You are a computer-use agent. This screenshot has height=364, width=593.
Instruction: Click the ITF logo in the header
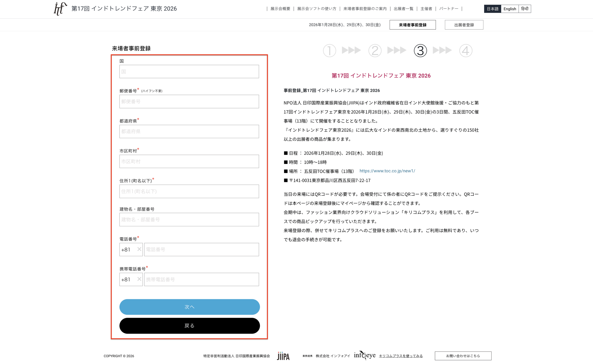coord(60,9)
